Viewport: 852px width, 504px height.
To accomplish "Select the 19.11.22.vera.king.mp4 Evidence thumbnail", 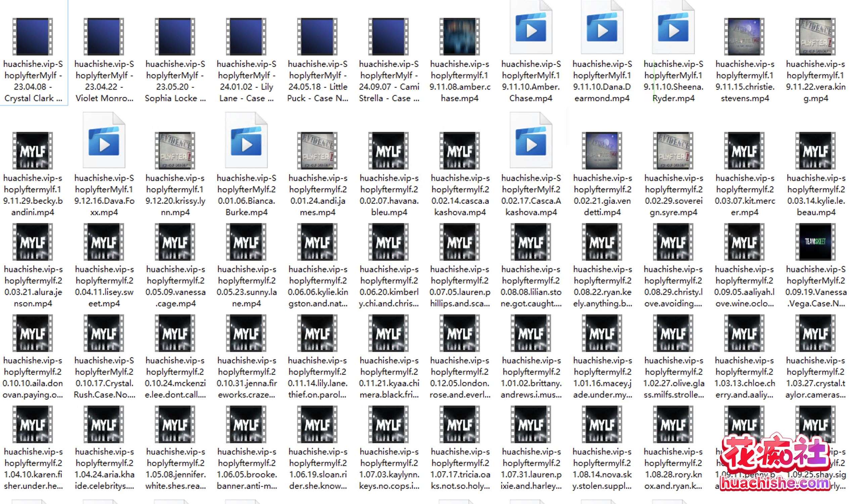I will pos(815,36).
